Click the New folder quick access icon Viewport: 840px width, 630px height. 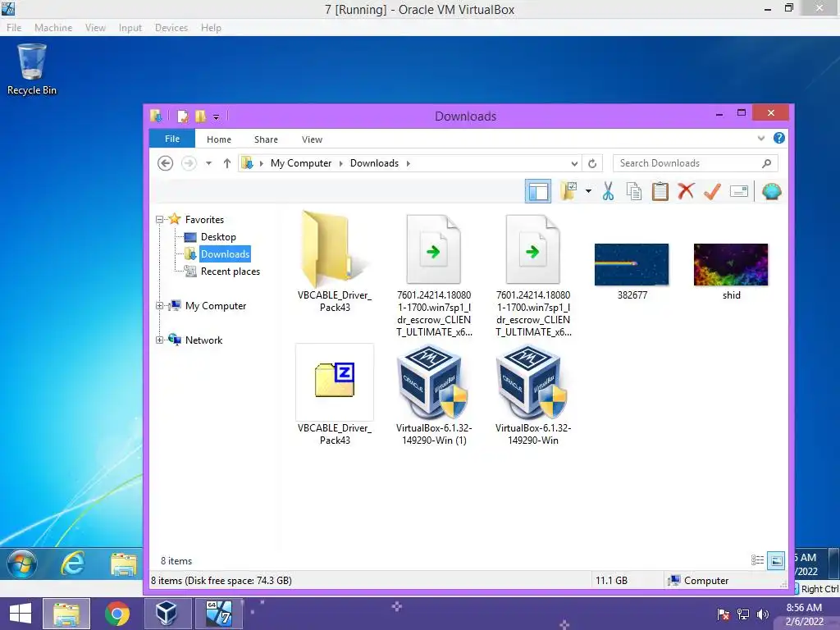[x=200, y=116]
